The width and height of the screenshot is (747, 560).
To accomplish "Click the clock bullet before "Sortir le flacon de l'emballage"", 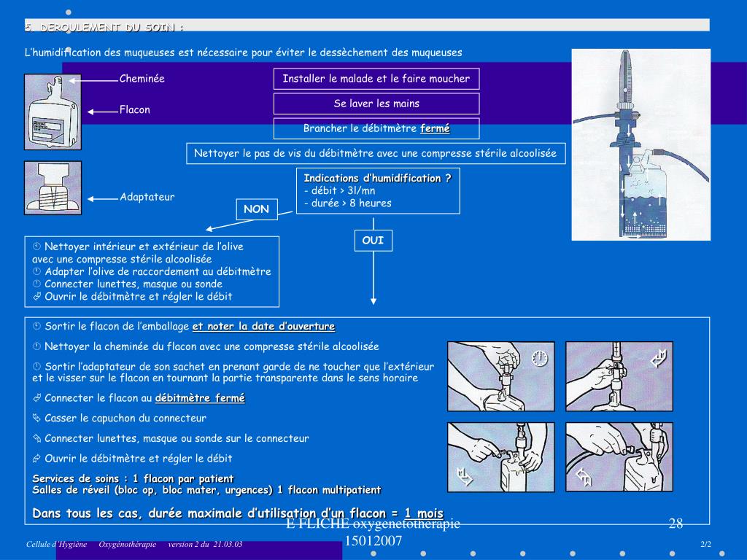I will pos(36,326).
